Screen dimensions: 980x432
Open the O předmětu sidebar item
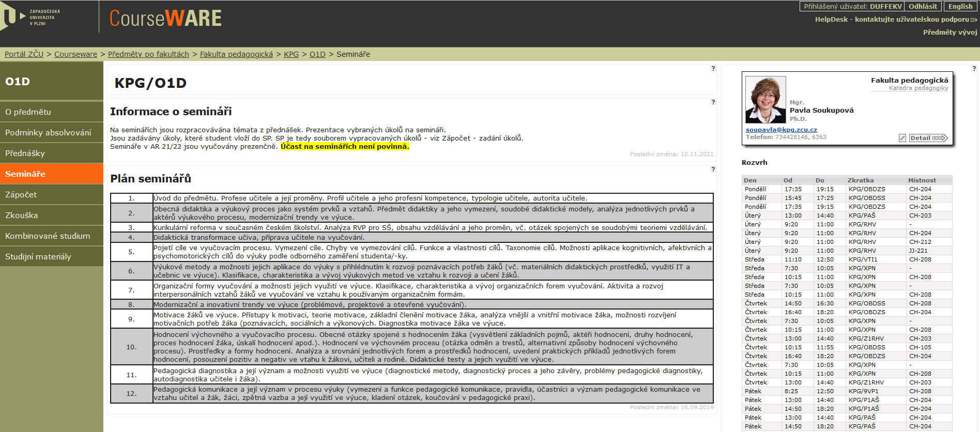tap(52, 112)
